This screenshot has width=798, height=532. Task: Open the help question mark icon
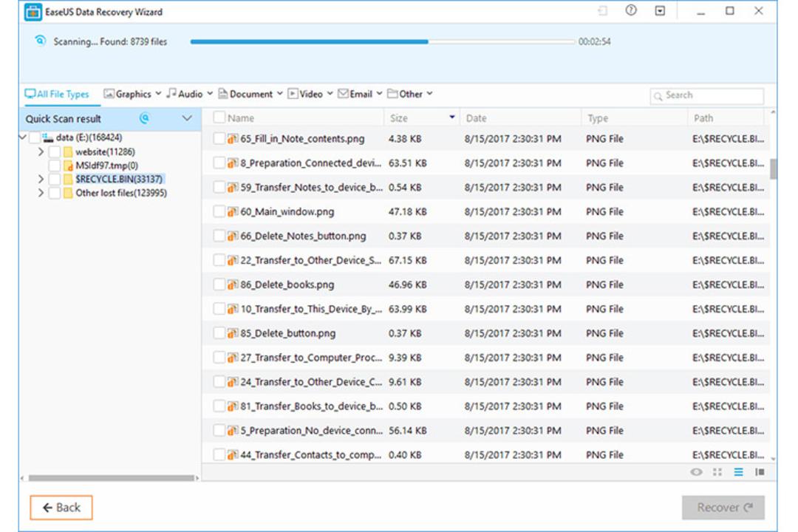[x=631, y=10]
